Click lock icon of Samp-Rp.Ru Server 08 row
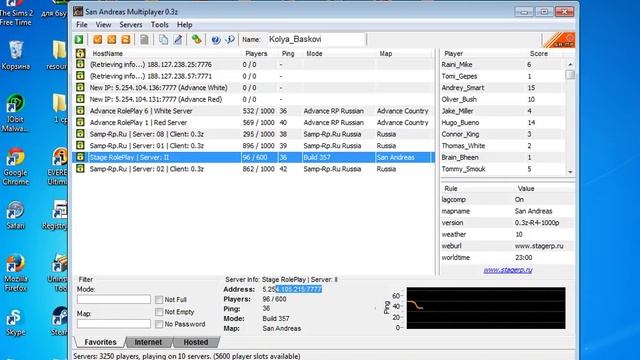Viewport: 640px width, 360px height. coord(80,134)
